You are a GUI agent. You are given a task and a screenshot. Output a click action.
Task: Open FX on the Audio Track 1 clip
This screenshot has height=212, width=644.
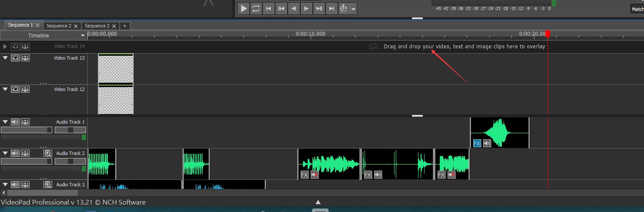pos(477,143)
